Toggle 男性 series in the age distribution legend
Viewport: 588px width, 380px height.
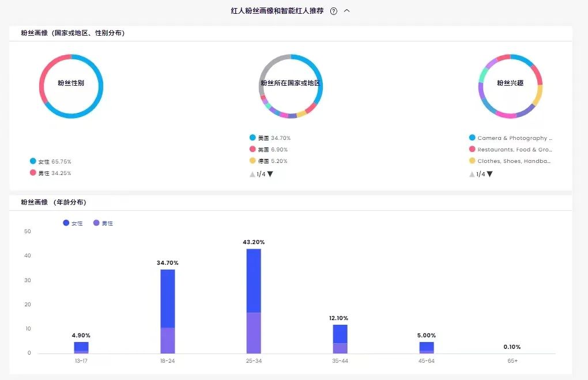pyautogui.click(x=103, y=223)
